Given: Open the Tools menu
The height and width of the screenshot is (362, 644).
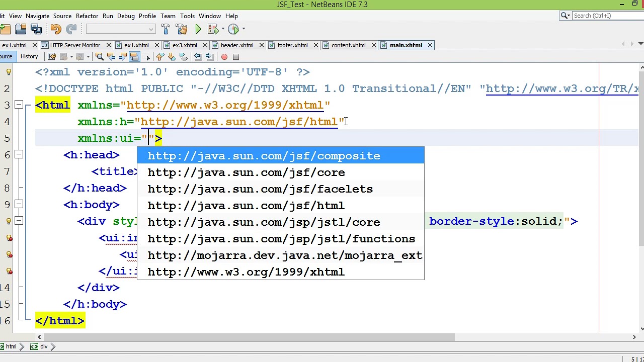Looking at the screenshot, I should coord(187,16).
